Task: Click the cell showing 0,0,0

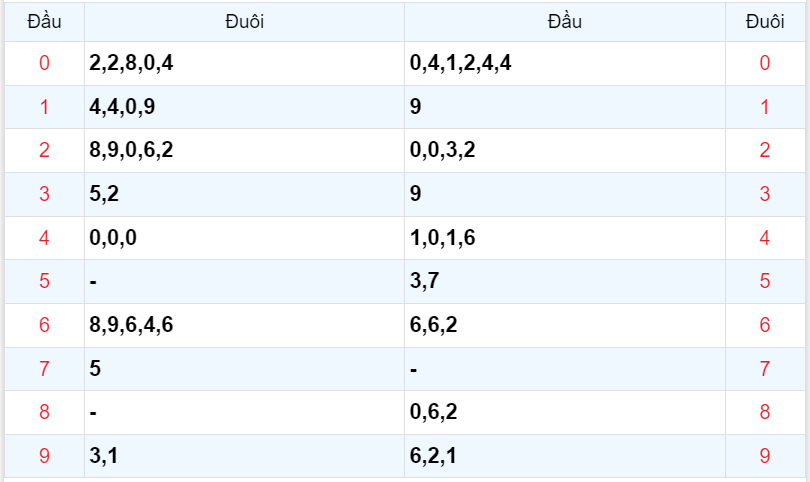Action: coord(113,238)
